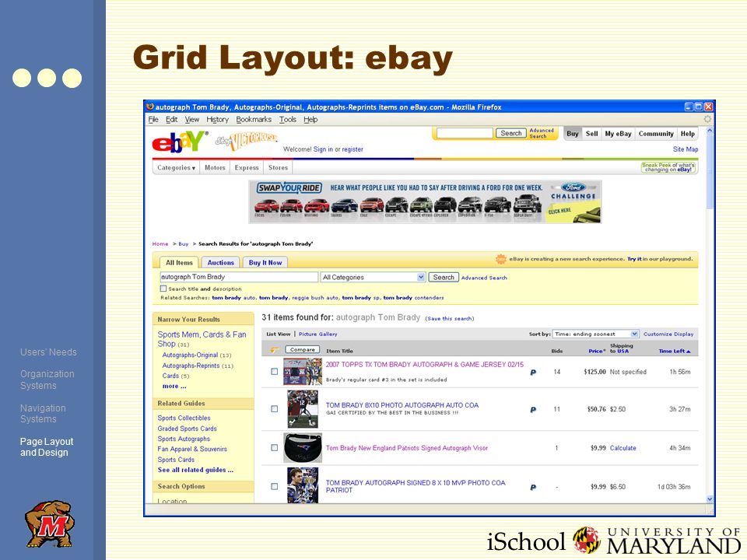Click the Maryland terrapin mascot logo

pos(50,523)
